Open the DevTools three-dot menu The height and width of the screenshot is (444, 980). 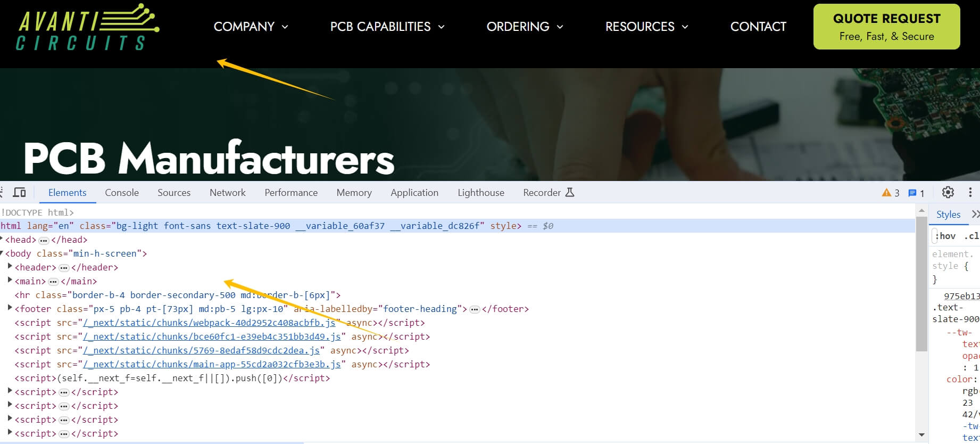tap(970, 193)
